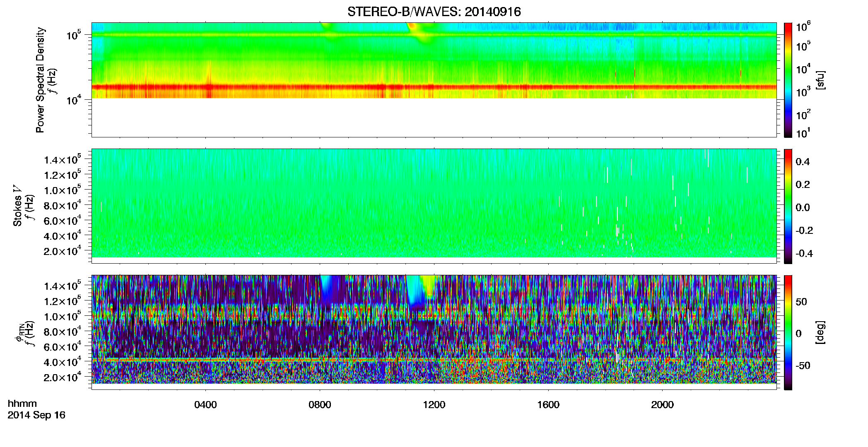Click the [sfu] color bar unit label
868x447 pixels.
click(x=820, y=80)
